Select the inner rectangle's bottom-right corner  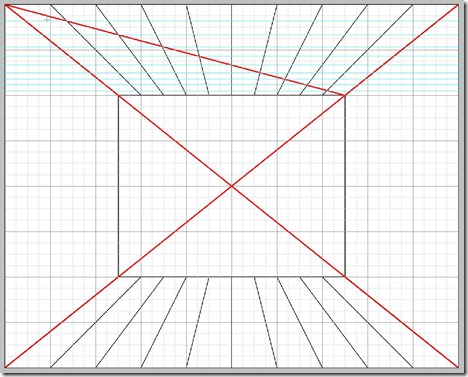pyautogui.click(x=345, y=276)
